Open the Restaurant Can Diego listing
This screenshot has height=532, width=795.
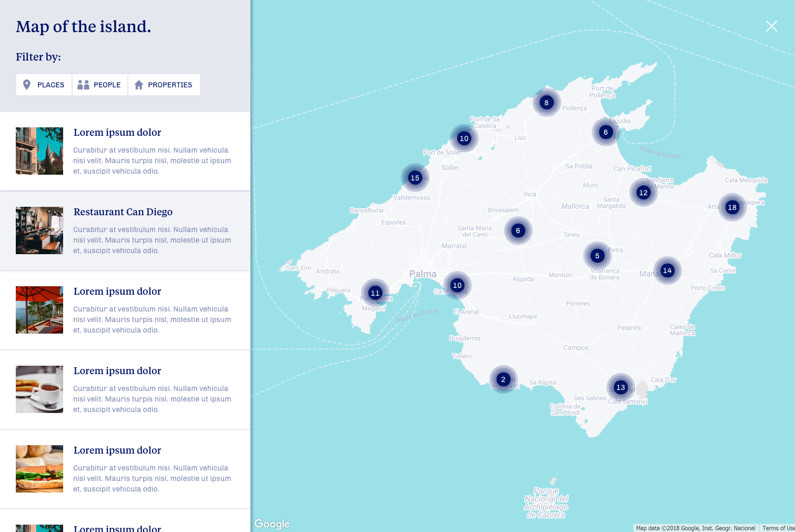click(x=123, y=212)
